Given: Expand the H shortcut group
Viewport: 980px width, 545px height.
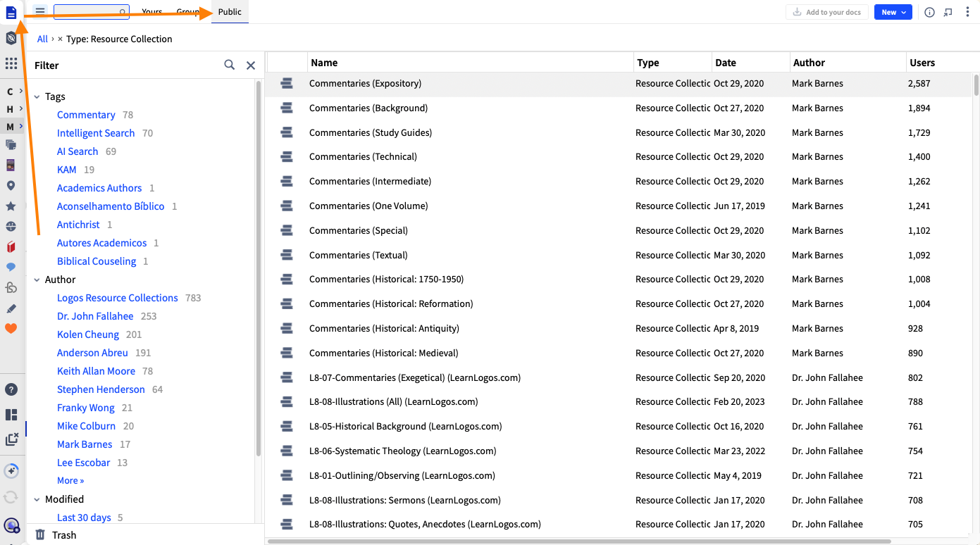Looking at the screenshot, I should pos(14,109).
